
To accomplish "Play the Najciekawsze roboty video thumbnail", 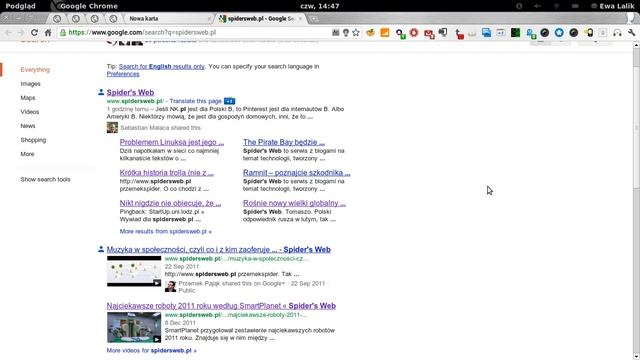I will point(134,327).
